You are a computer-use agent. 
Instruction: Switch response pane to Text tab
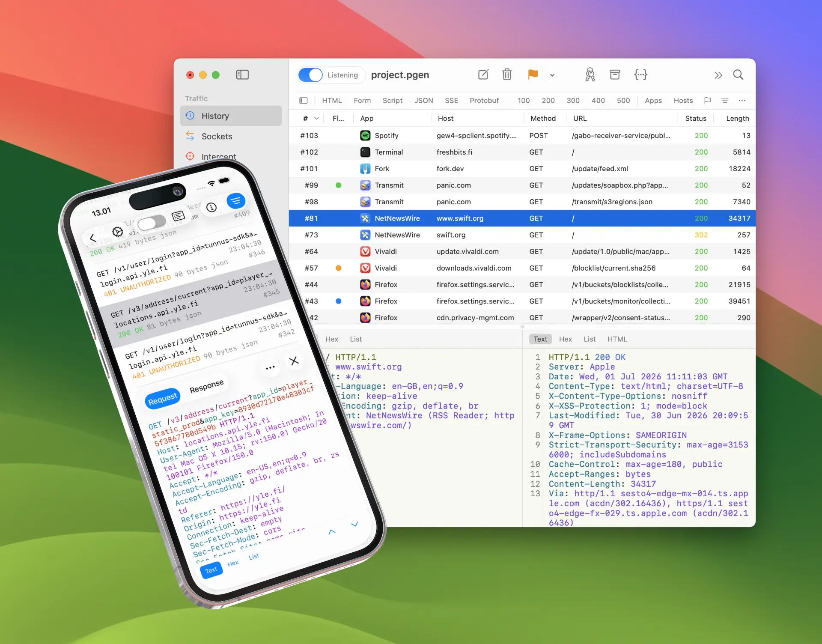540,339
